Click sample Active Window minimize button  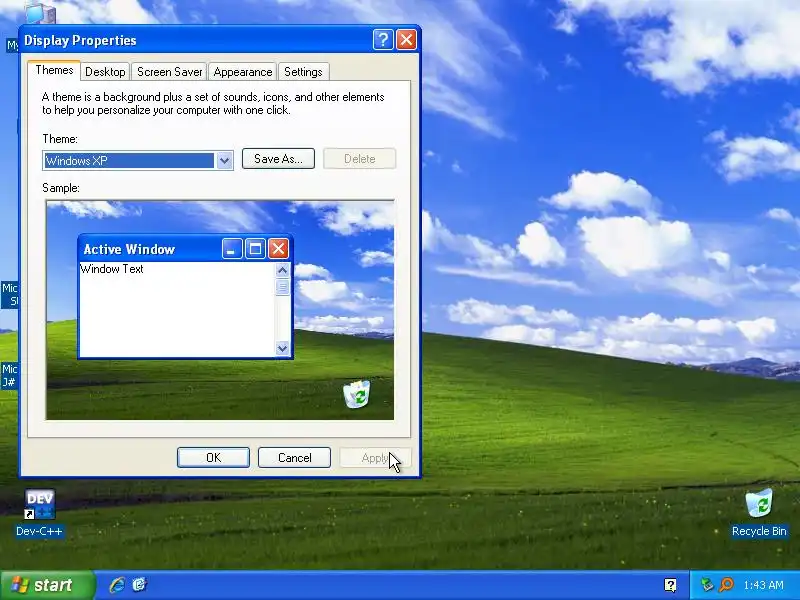click(x=232, y=249)
